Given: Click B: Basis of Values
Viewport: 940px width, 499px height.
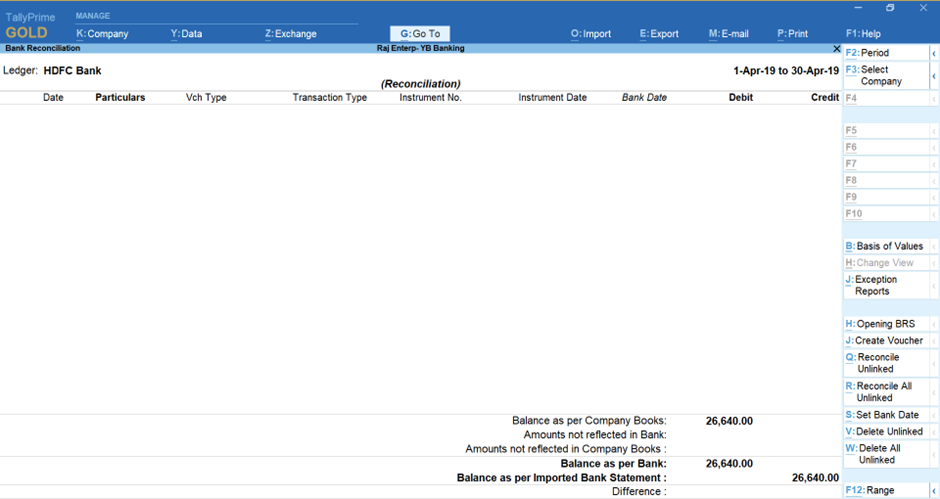Looking at the screenshot, I should (x=886, y=246).
